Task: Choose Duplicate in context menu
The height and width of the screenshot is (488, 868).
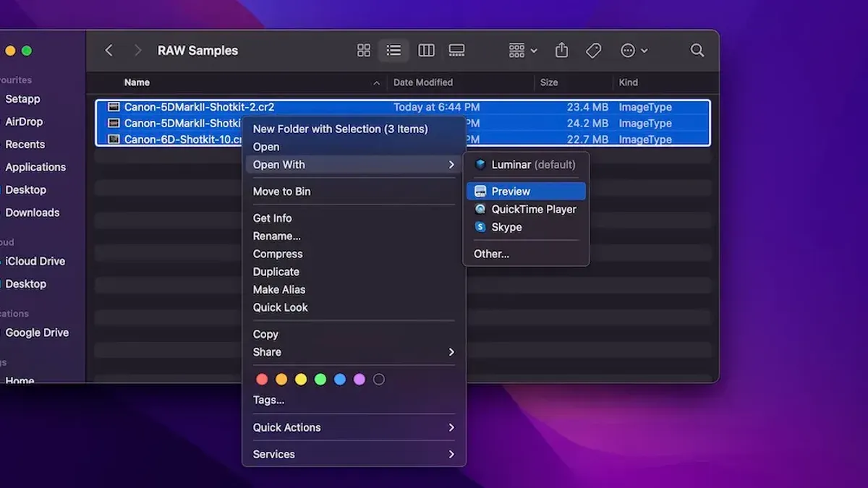Action: click(276, 272)
